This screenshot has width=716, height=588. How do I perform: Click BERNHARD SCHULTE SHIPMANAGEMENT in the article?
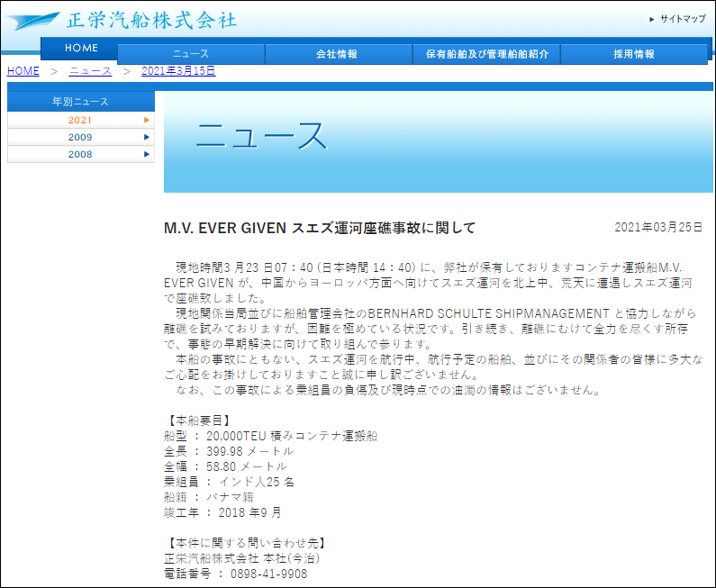(x=488, y=313)
